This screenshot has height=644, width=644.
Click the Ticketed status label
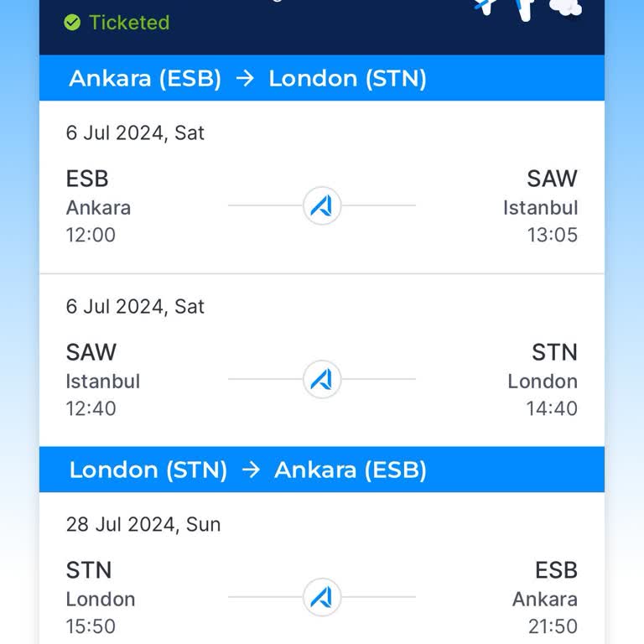[129, 23]
